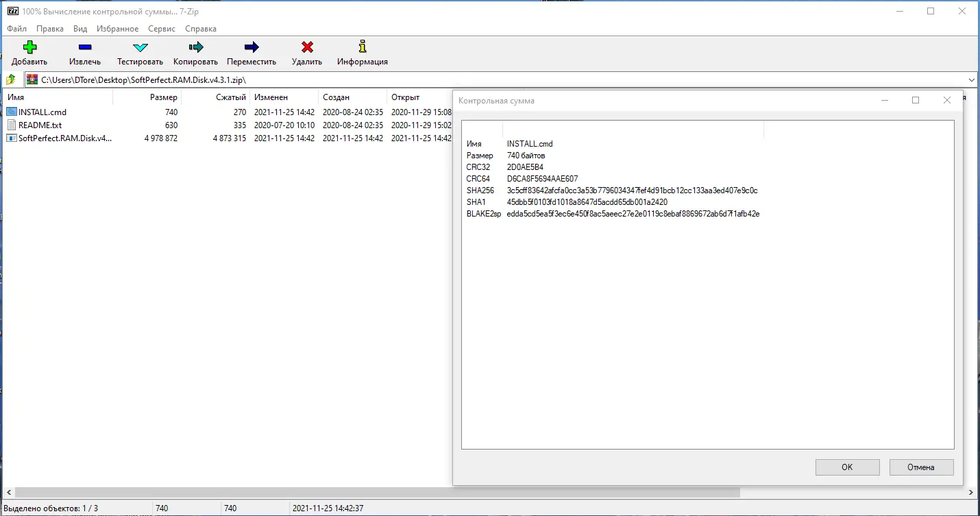Screen dimensions: 980x516
Task: Click the Copy arrow toolbar icon
Action: (196, 47)
